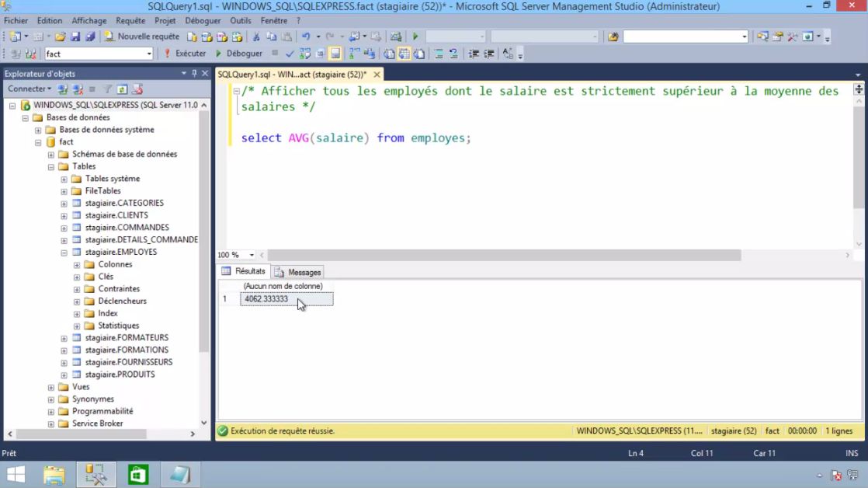
Task: Open the database selection dropdown showing fact
Action: click(x=151, y=54)
